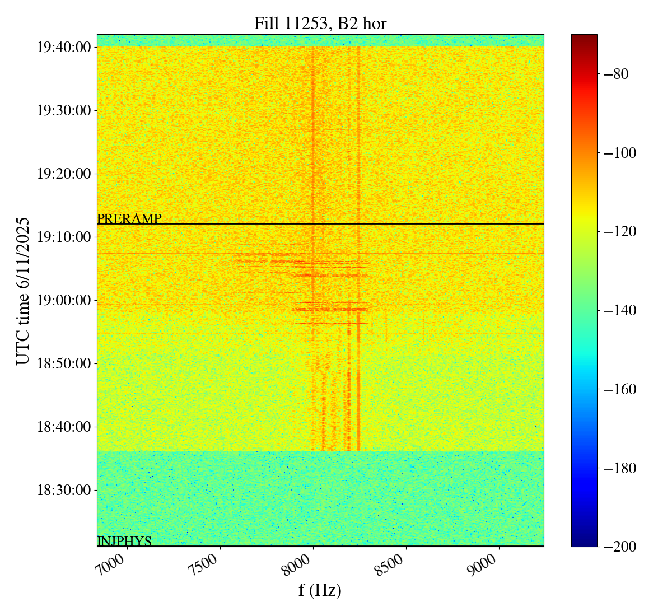Select the 19:00:00 time tick label
Viewport: 672px width, 616px height.
click(64, 300)
